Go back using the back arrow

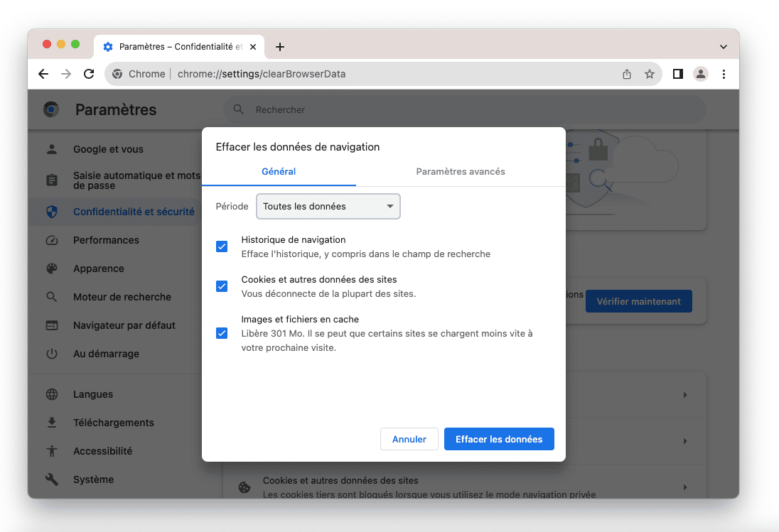coord(43,74)
